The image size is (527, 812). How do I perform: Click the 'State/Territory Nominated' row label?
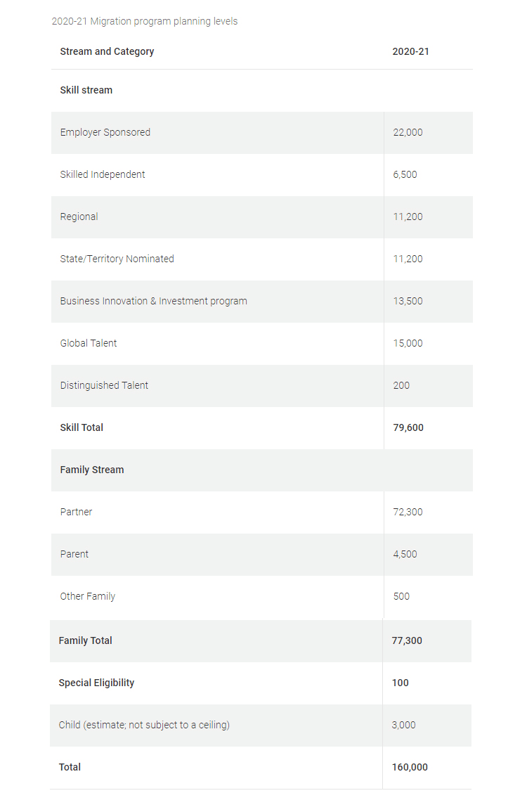[x=117, y=259]
